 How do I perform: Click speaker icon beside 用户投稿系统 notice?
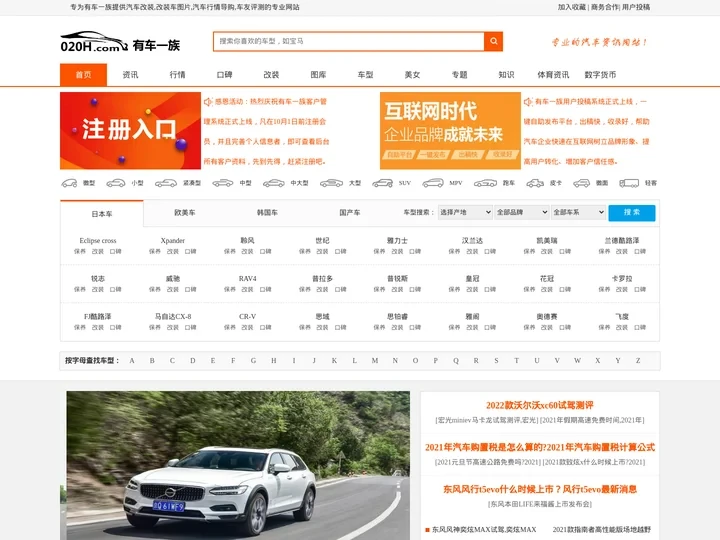(528, 101)
